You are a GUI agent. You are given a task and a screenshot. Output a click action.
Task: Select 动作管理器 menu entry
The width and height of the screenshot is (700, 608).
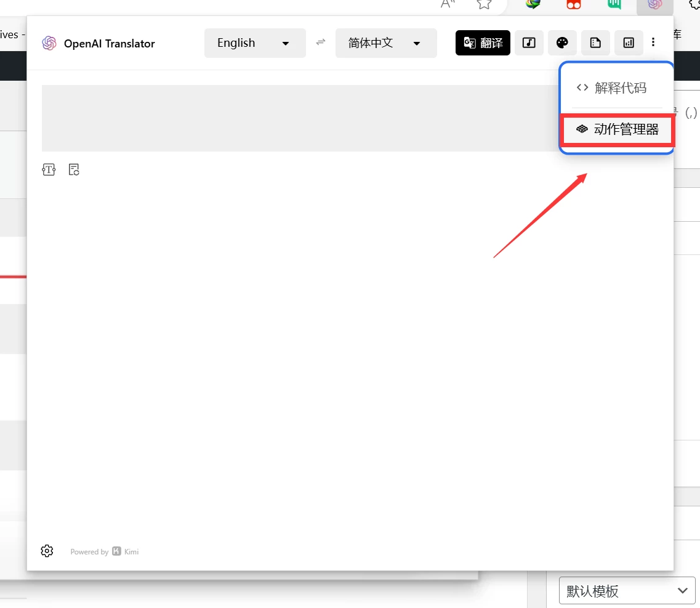click(x=618, y=130)
